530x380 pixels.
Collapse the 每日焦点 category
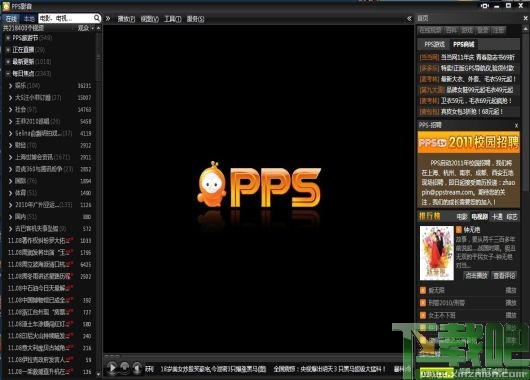(8, 73)
